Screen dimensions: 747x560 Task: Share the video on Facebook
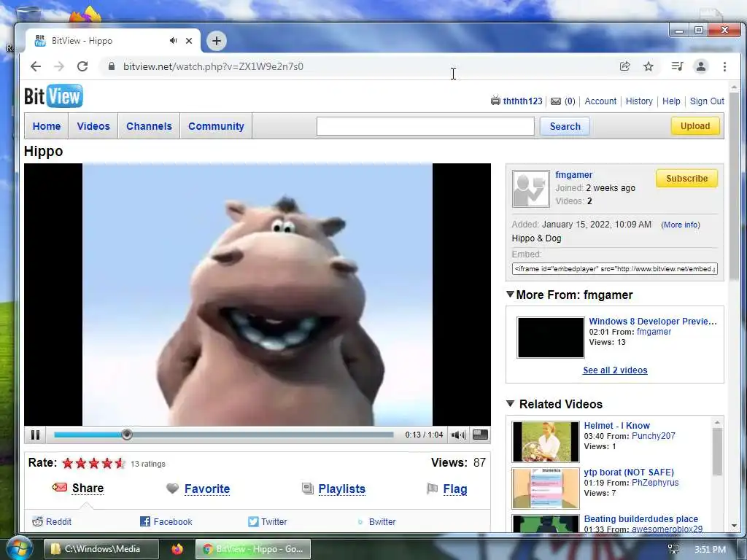coord(172,521)
